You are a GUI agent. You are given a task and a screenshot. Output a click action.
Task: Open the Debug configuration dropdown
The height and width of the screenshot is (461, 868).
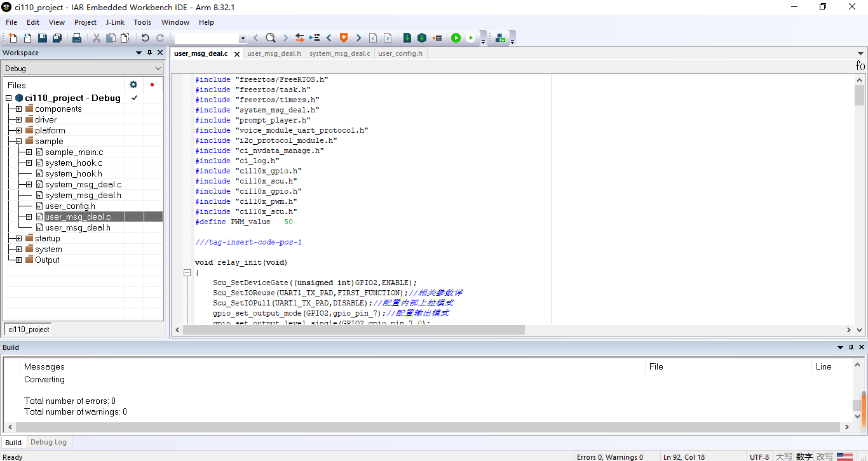[x=158, y=69]
